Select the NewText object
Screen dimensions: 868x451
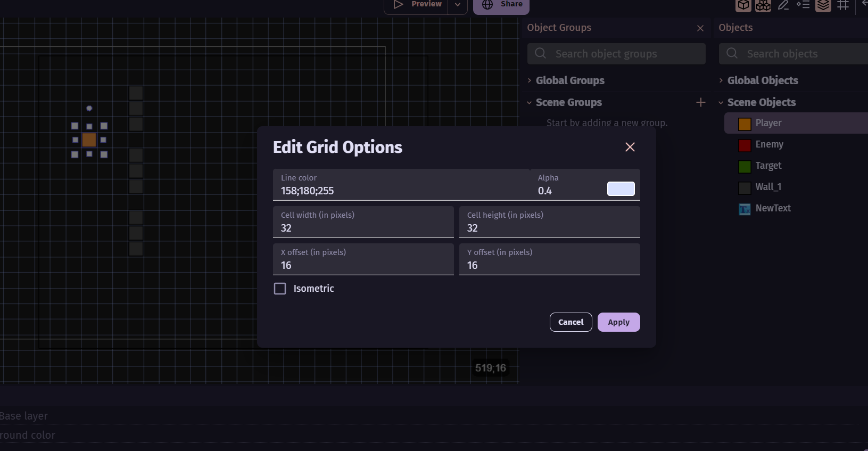pos(773,208)
